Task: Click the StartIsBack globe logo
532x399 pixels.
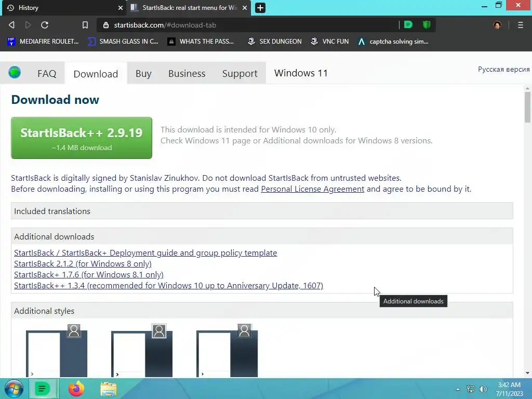Action: [15, 72]
